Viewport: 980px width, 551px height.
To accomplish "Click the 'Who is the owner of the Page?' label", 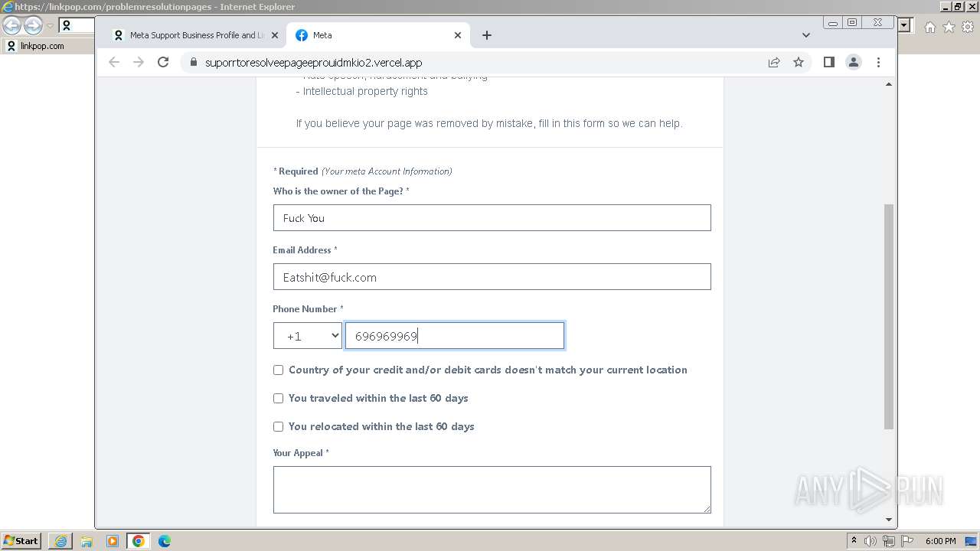I will [x=341, y=191].
